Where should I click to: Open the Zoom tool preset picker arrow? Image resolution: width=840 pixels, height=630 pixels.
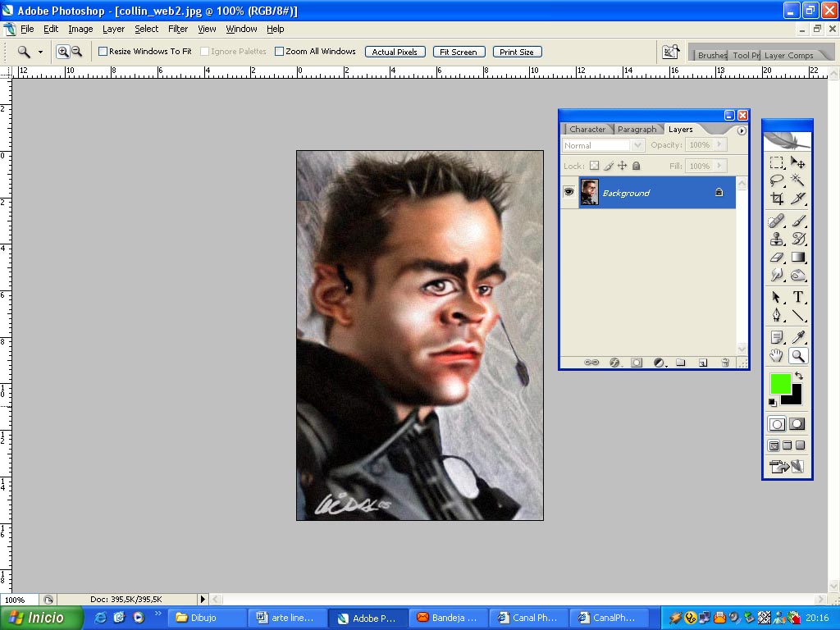point(40,52)
